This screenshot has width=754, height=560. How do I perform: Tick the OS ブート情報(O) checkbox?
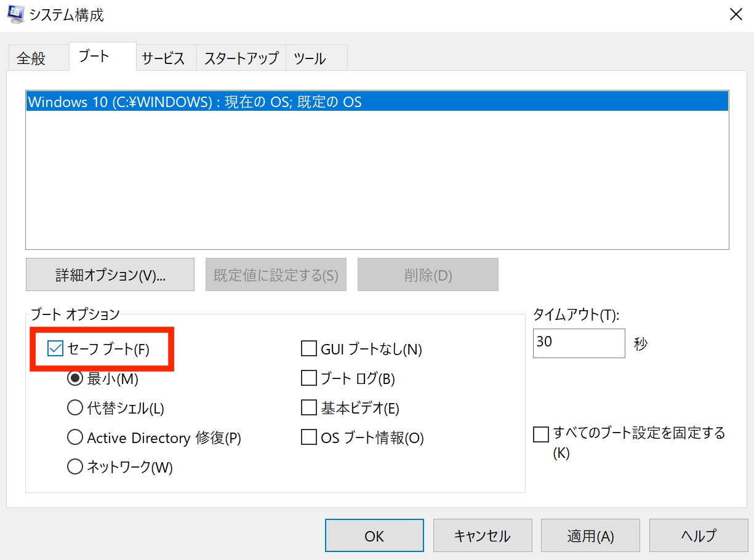[x=308, y=438]
